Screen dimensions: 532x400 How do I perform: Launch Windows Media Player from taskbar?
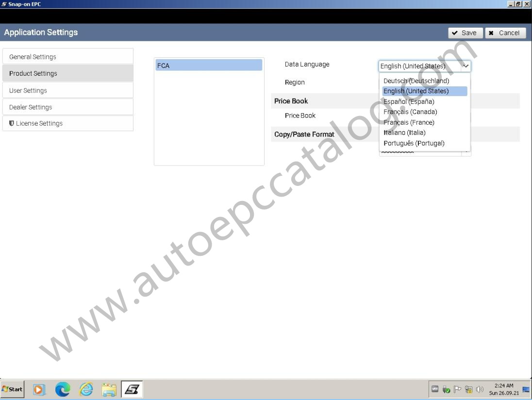[38, 389]
